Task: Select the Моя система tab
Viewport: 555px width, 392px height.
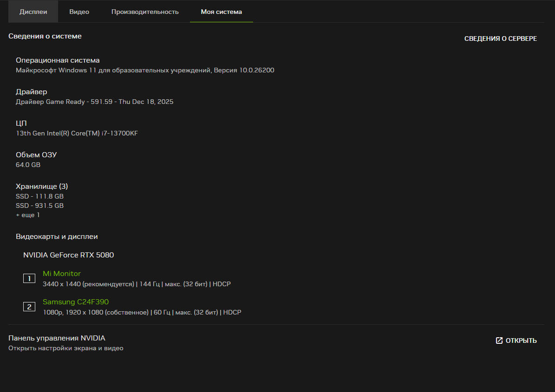Action: (x=221, y=12)
